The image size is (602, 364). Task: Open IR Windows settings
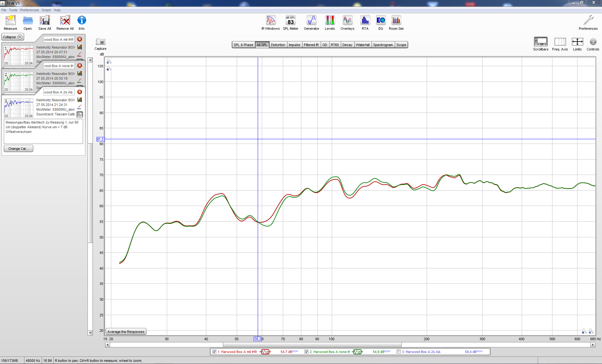pos(271,23)
